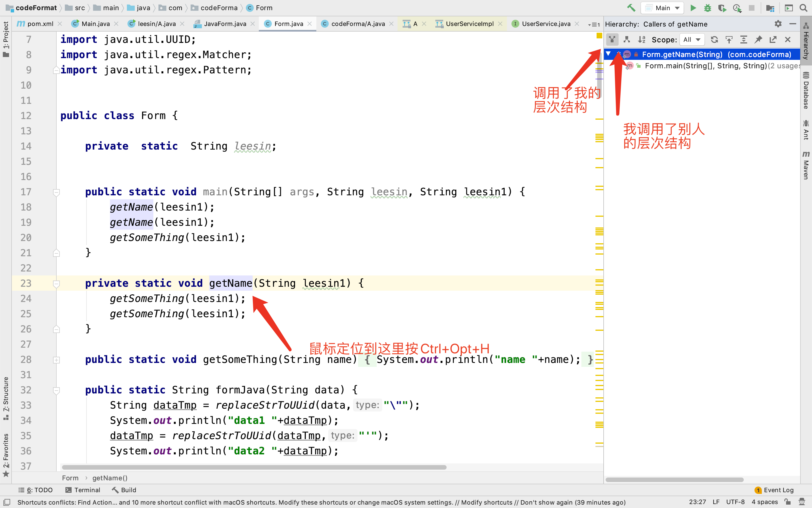
Task: Open the Favorites tool window
Action: point(6,455)
